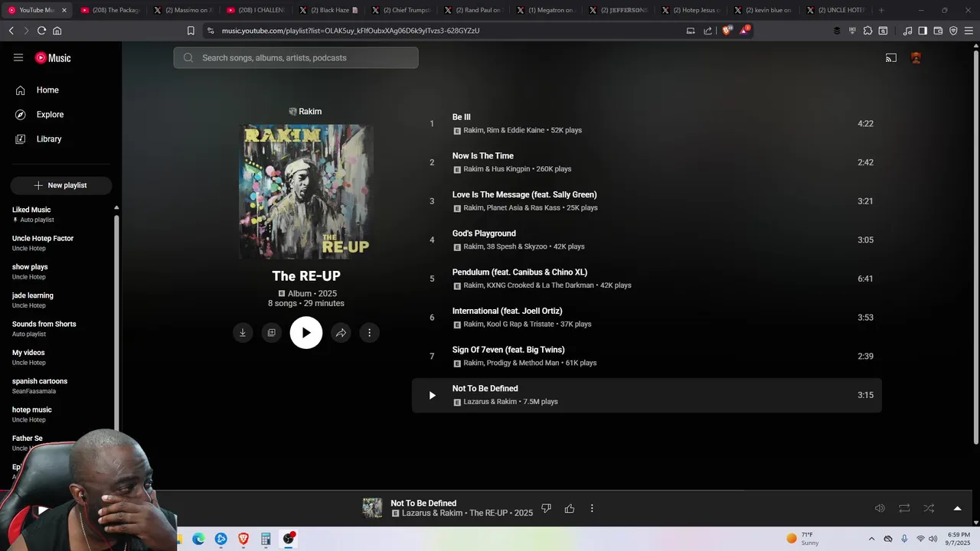
Task: Toggle repeat in player bar
Action: pos(904,508)
